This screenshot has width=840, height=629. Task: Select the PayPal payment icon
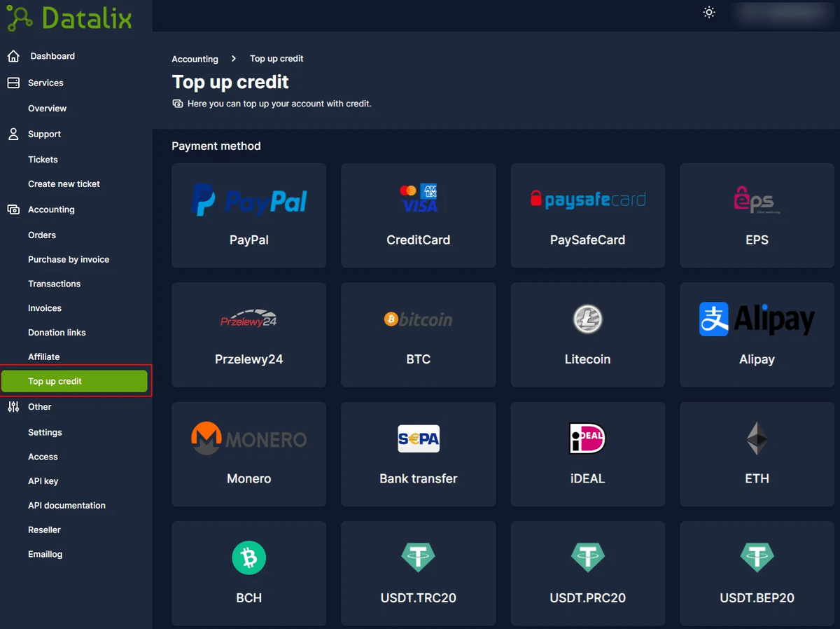coord(248,200)
